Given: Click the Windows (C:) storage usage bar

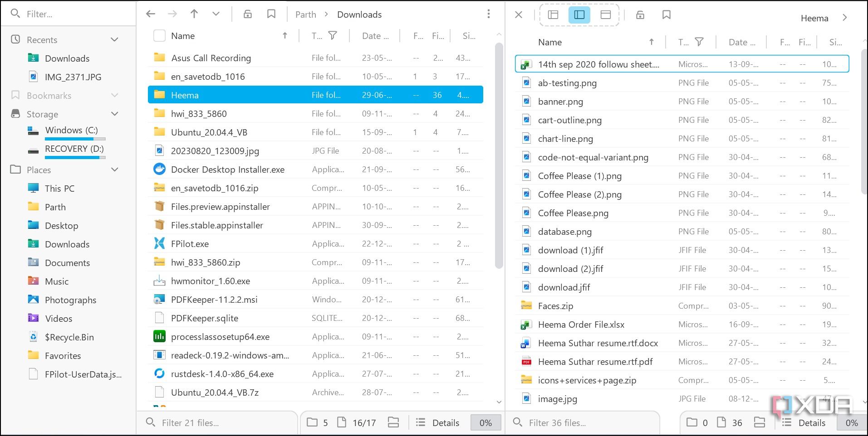Looking at the screenshot, I should pyautogui.click(x=75, y=139).
